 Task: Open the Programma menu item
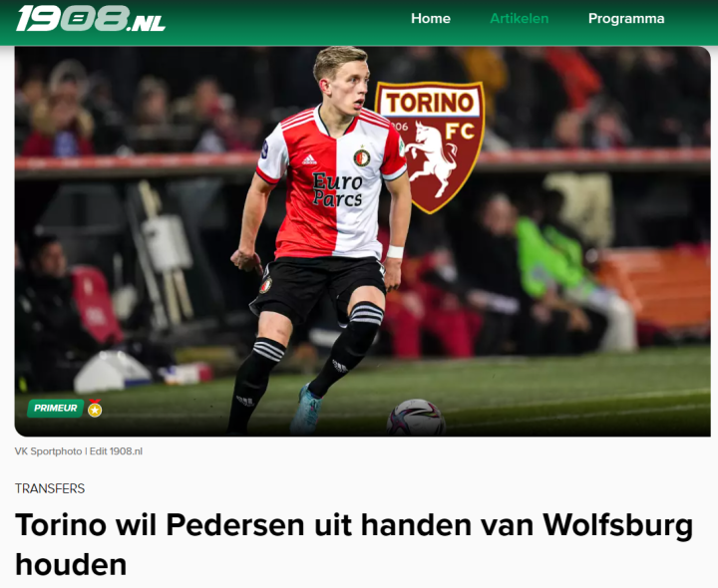(626, 18)
